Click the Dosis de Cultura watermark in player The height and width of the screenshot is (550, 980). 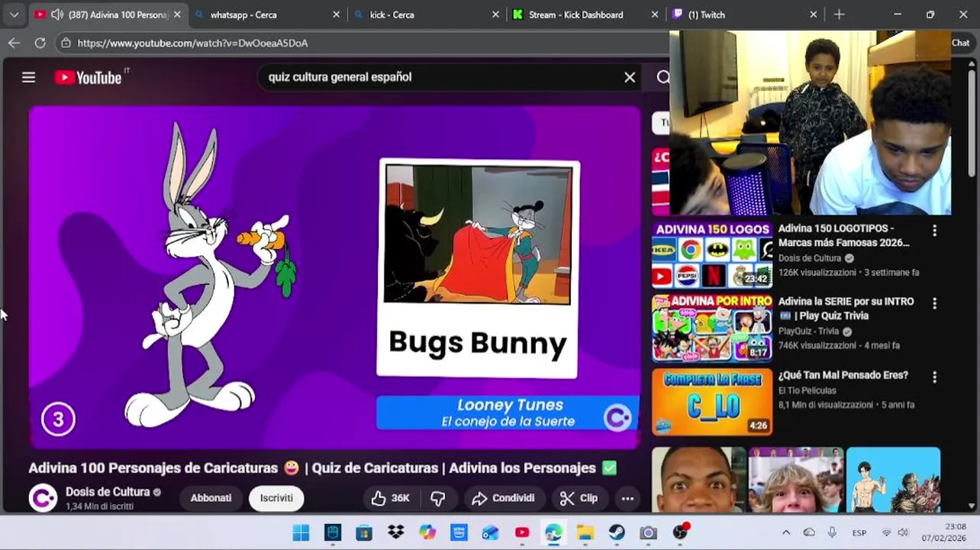(x=617, y=418)
